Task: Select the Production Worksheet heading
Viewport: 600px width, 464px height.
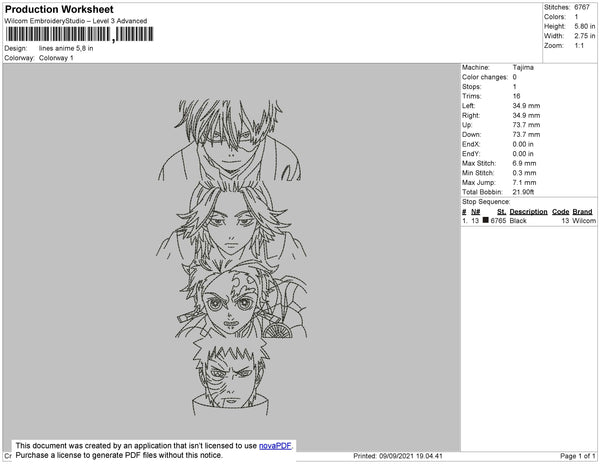Action: pyautogui.click(x=59, y=10)
